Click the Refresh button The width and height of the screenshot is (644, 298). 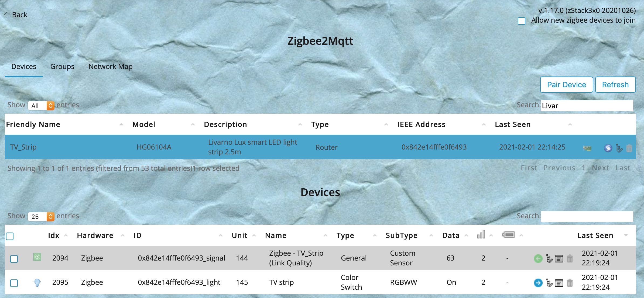tap(615, 85)
